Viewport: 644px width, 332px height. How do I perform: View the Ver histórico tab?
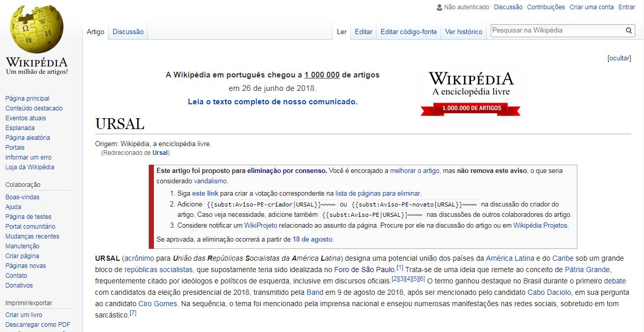463,31
